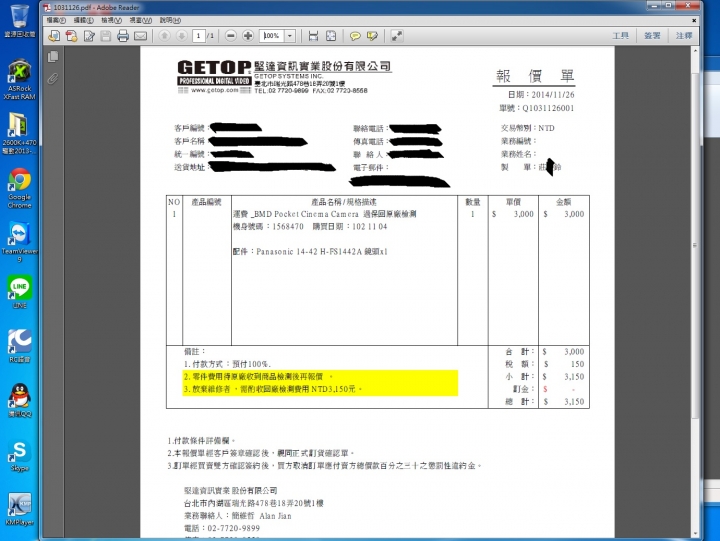Click the open file toolbar icon
720x541 pixels.
coord(54,36)
